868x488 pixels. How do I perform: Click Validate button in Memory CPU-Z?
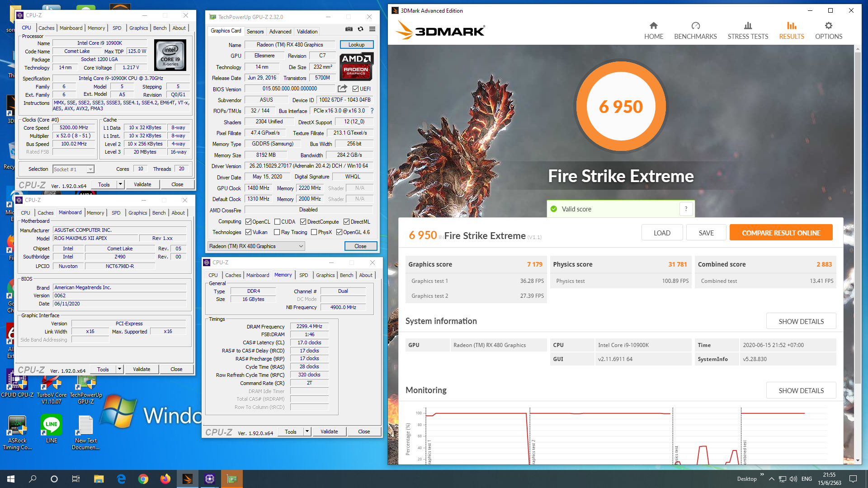tap(329, 432)
